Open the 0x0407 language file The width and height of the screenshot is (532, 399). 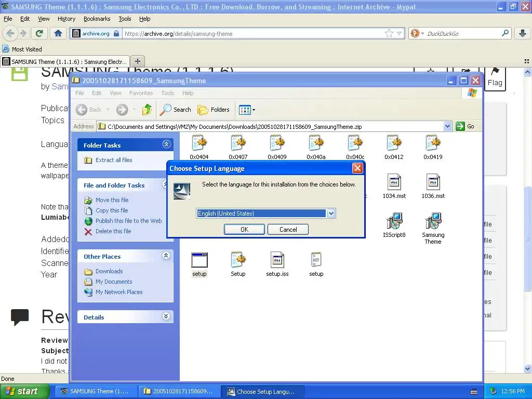pyautogui.click(x=238, y=147)
